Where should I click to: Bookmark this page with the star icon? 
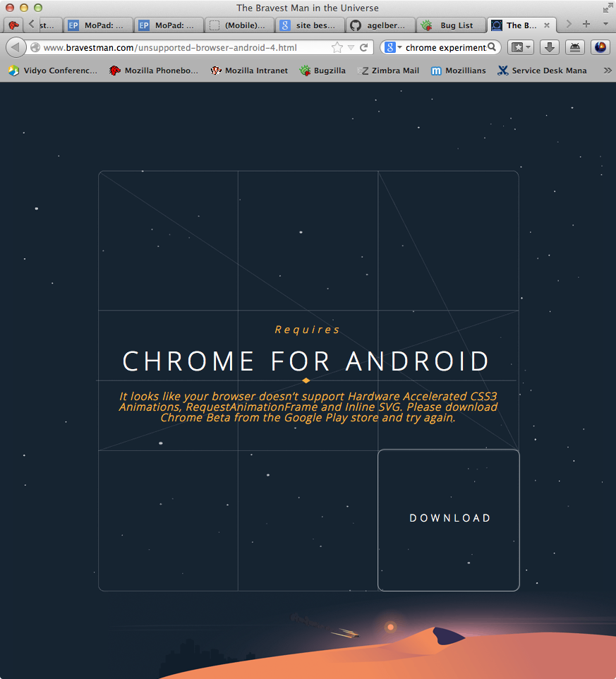(337, 48)
